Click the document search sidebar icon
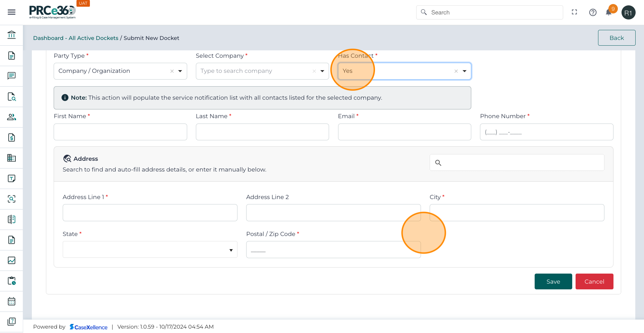The image size is (644, 333). (11, 97)
